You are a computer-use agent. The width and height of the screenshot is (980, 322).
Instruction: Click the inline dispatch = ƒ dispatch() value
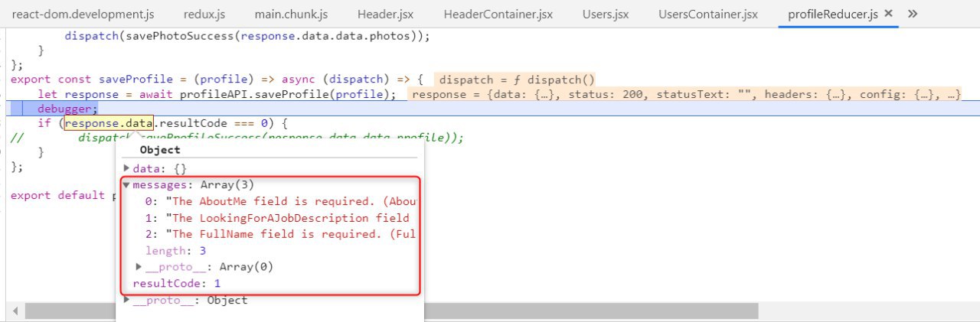(517, 80)
